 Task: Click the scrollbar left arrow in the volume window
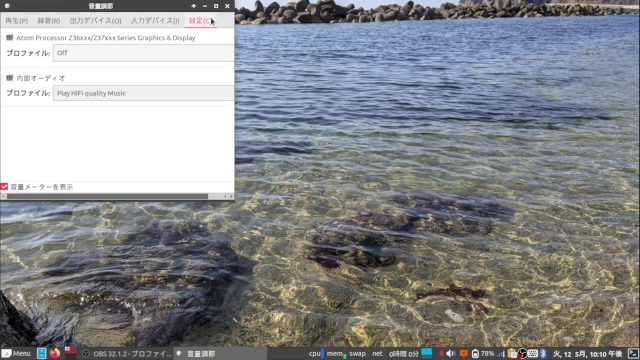4,196
